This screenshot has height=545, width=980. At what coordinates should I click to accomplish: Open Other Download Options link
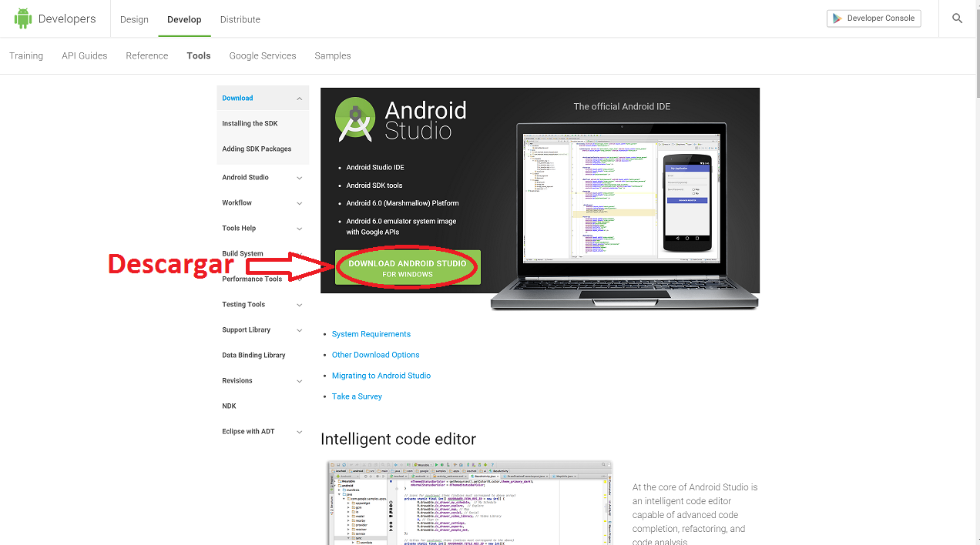coord(376,355)
